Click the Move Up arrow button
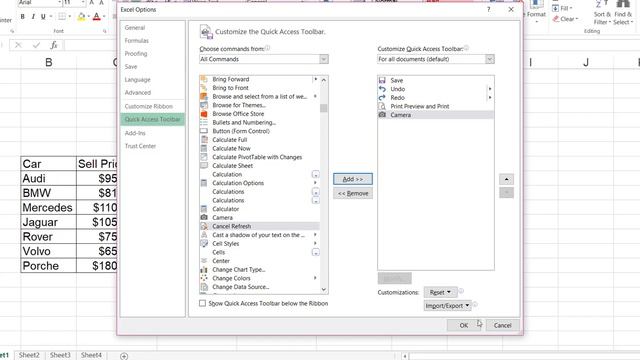This screenshot has height=360, width=640. point(506,179)
